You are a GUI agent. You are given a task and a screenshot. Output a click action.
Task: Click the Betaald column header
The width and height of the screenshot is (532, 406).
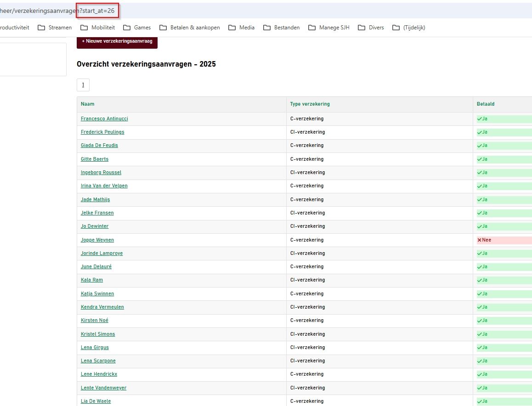click(486, 104)
